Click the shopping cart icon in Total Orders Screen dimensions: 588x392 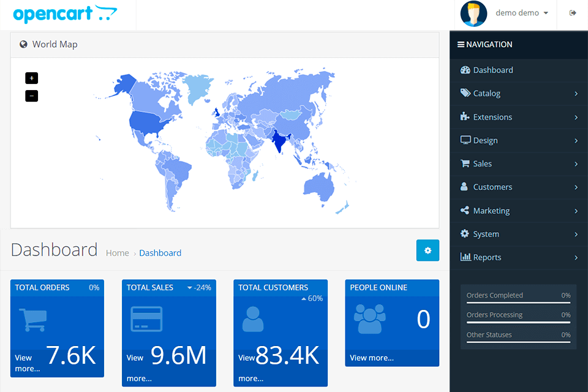click(33, 320)
